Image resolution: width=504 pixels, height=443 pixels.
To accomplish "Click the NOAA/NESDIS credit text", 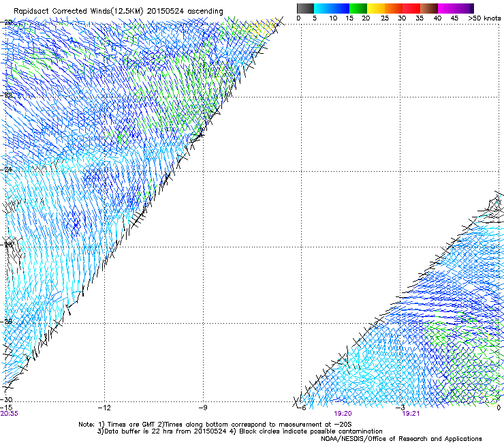I will point(401,438).
